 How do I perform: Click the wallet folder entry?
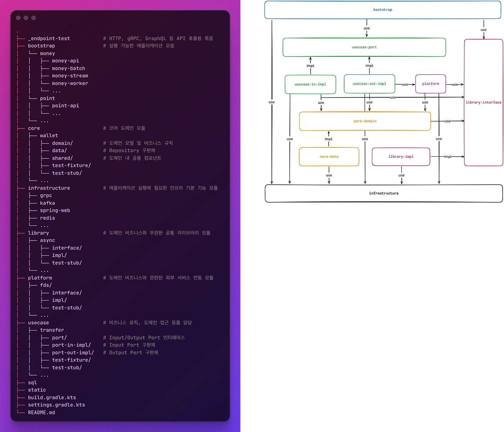[x=49, y=136]
